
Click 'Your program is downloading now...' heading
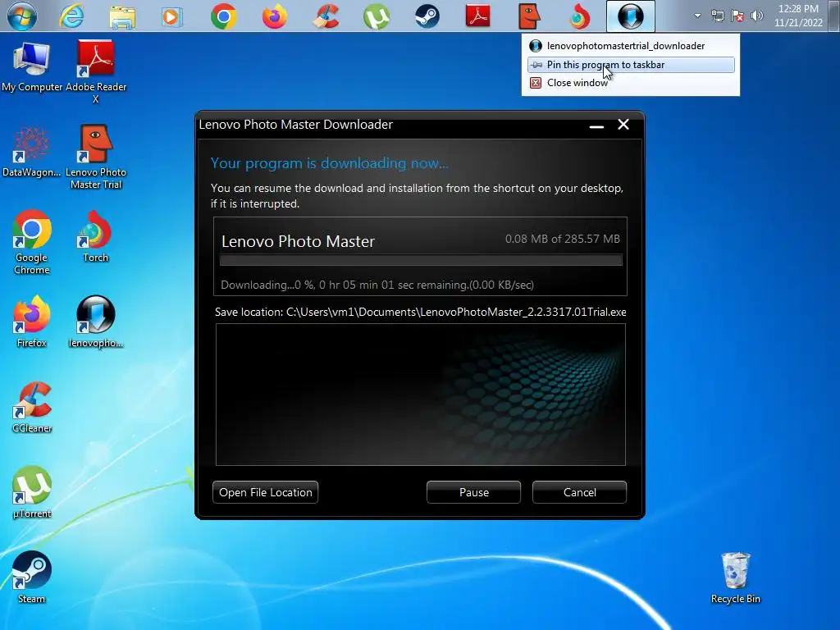(x=330, y=163)
